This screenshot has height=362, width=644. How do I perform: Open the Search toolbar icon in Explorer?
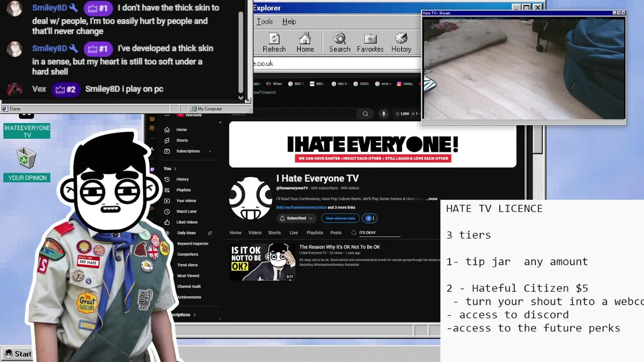tap(340, 43)
